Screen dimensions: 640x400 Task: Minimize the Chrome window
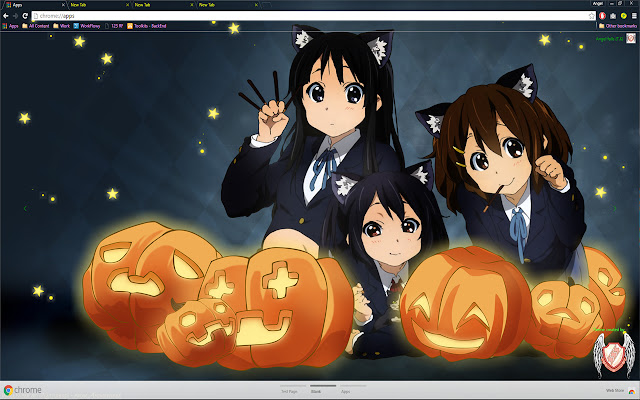pyautogui.click(x=611, y=3)
